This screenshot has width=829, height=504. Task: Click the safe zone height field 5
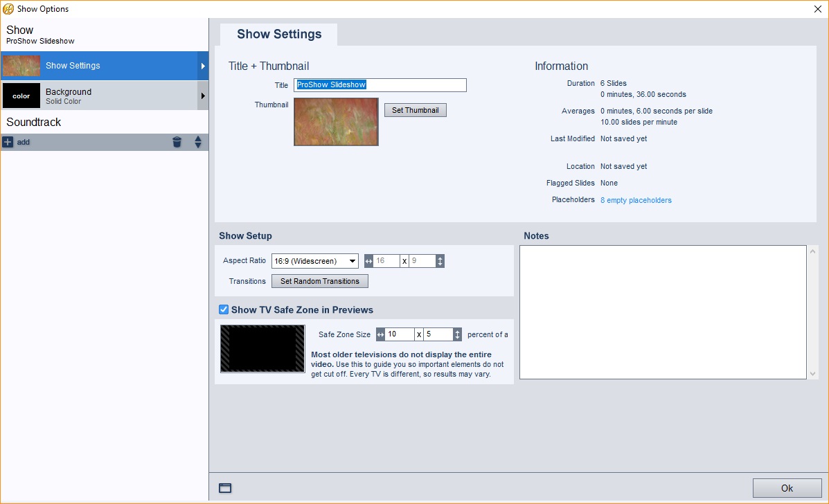pyautogui.click(x=438, y=334)
